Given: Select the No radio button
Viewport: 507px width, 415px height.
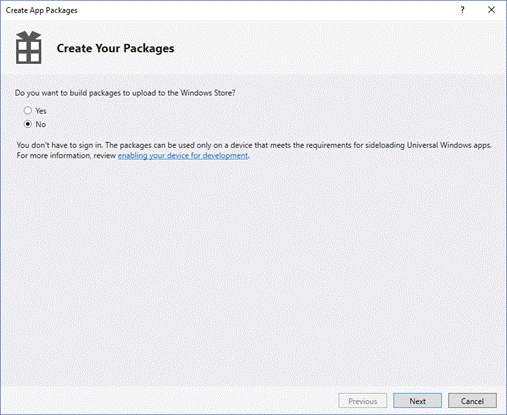Looking at the screenshot, I should 28,124.
